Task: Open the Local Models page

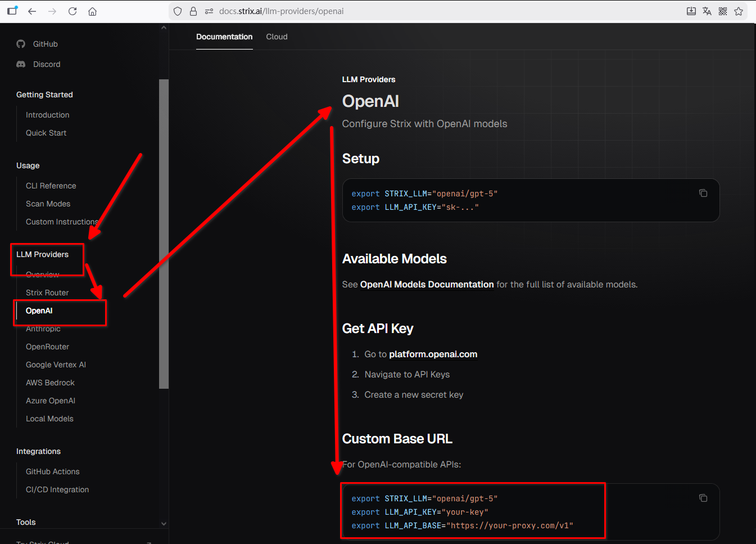Action: (x=49, y=419)
